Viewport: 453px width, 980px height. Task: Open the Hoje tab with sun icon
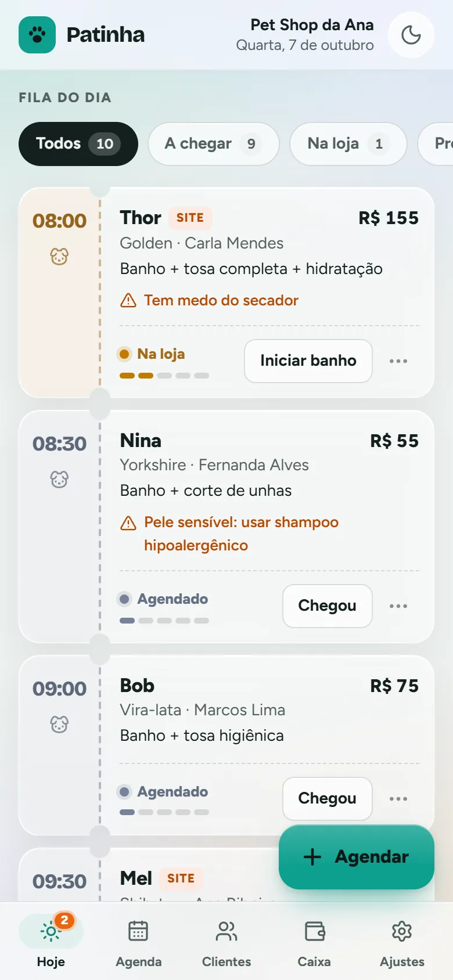click(x=51, y=941)
